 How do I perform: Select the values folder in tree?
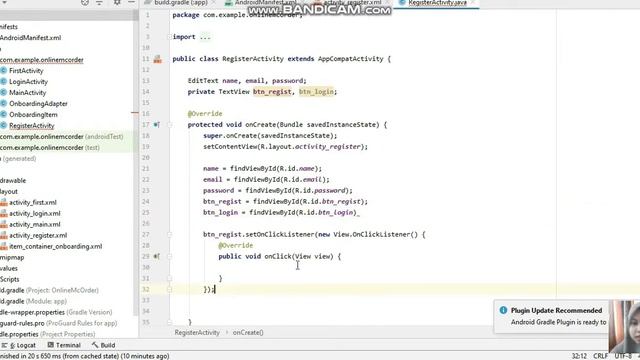coord(9,269)
